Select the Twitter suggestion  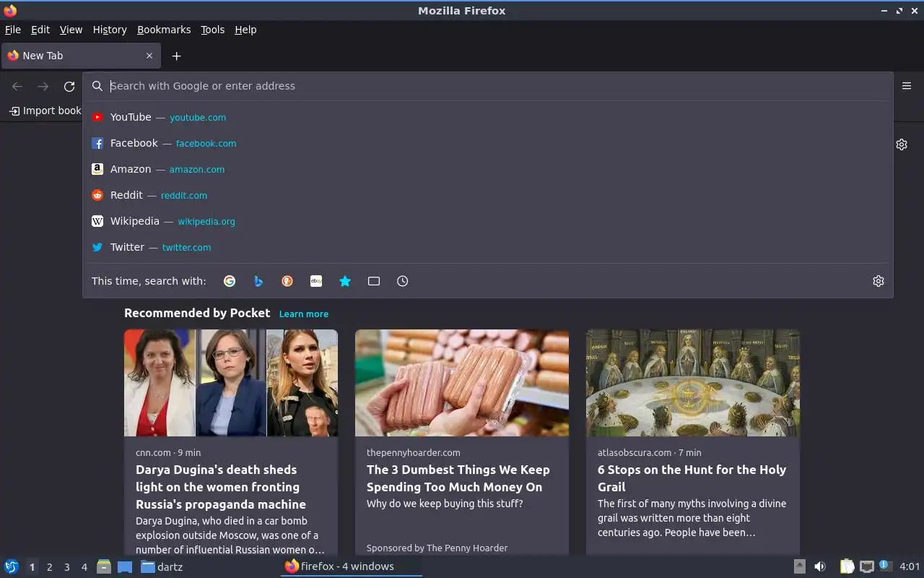488,247
